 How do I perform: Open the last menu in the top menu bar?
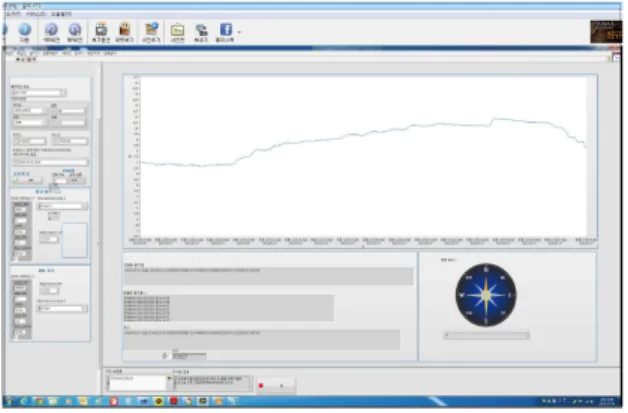[61, 14]
